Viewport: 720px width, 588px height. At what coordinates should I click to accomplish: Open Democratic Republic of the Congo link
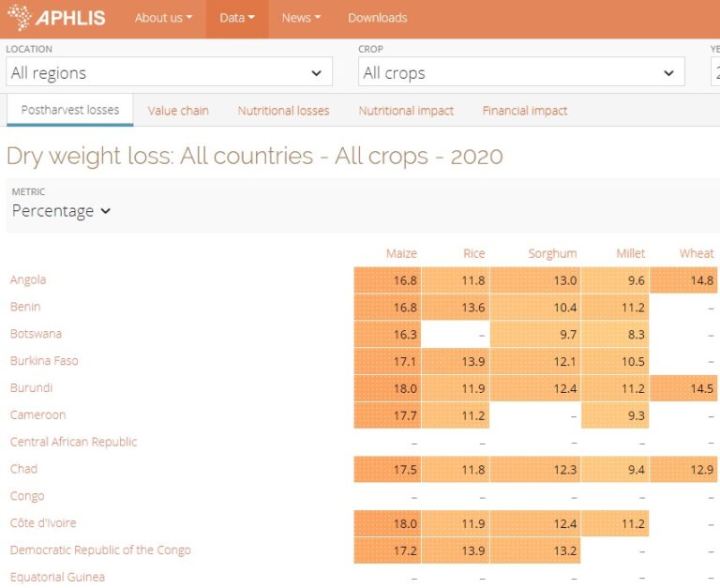point(100,550)
